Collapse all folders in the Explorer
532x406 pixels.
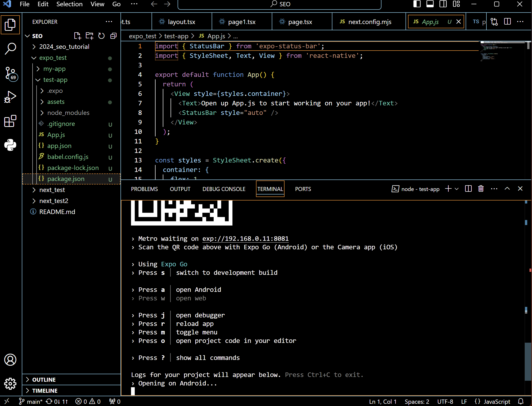113,36
